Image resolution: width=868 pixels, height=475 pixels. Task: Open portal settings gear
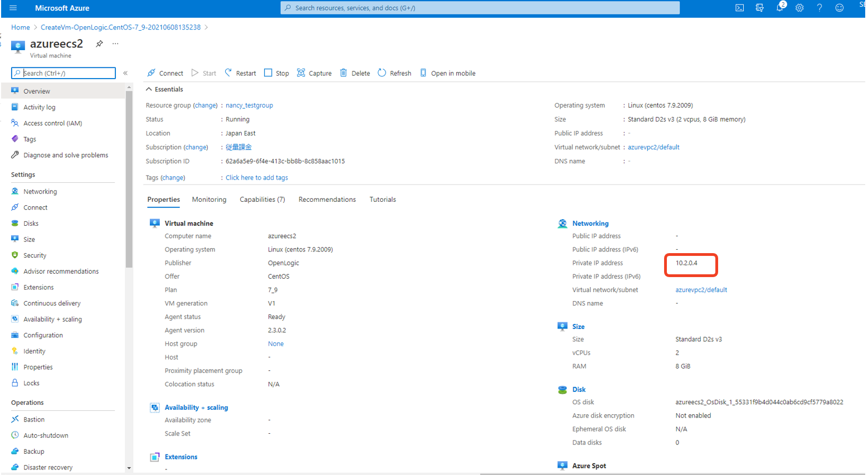799,8
